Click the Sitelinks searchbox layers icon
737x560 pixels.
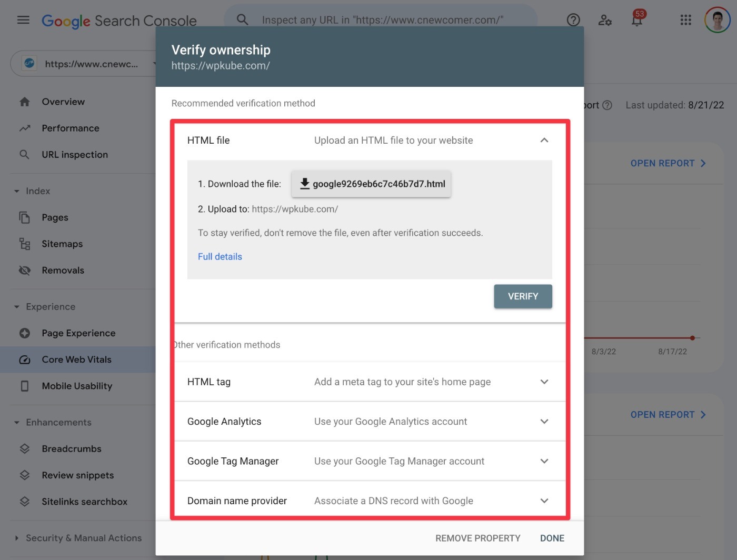point(25,502)
